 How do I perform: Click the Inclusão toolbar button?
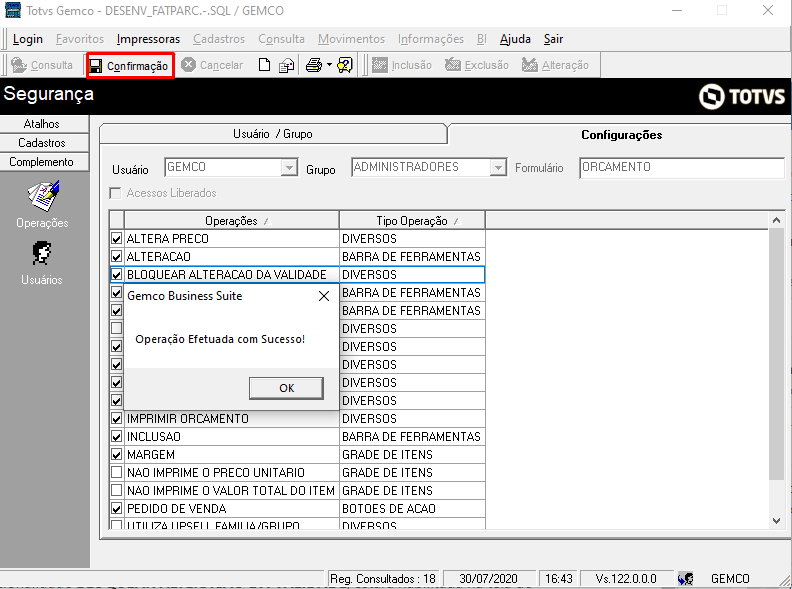click(x=402, y=65)
